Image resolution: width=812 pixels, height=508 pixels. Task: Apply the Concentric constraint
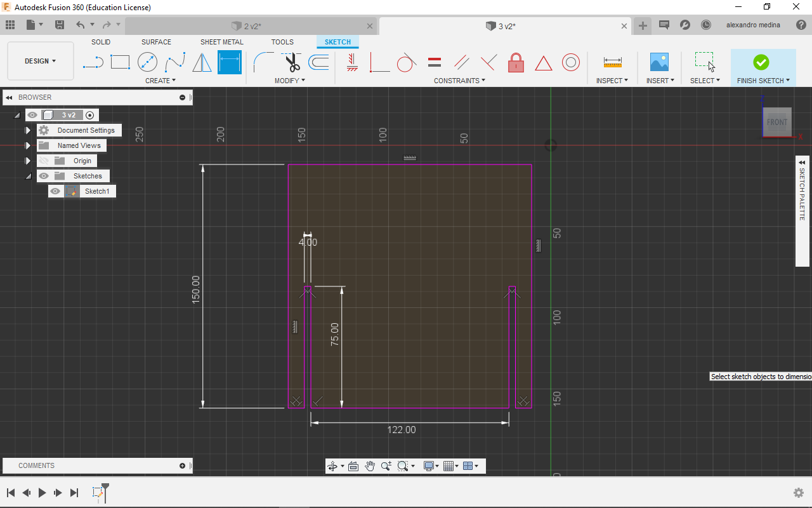(571, 62)
